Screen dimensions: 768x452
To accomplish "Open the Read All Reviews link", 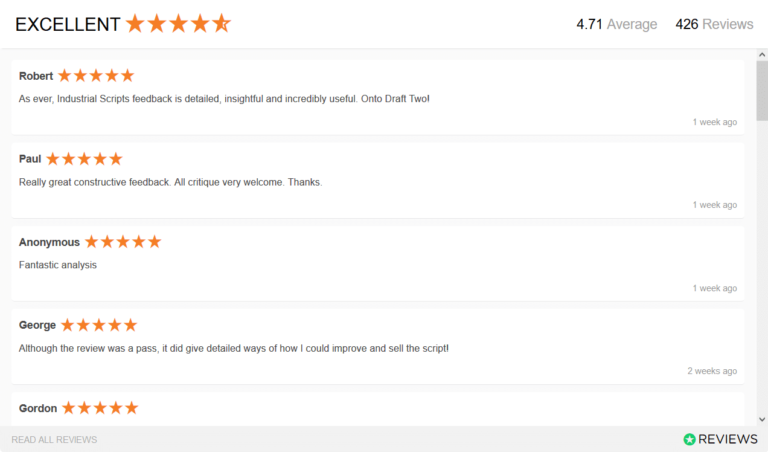I will [x=54, y=440].
